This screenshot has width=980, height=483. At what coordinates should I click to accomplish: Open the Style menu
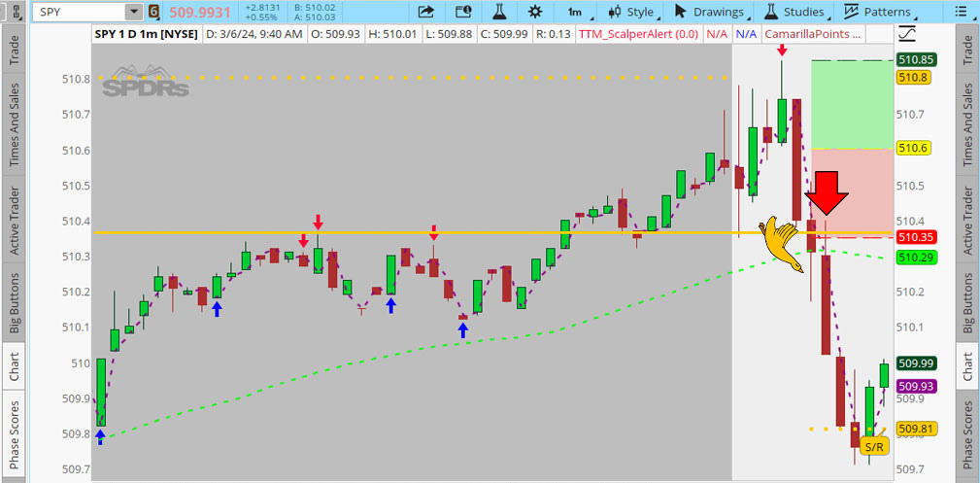tap(631, 12)
